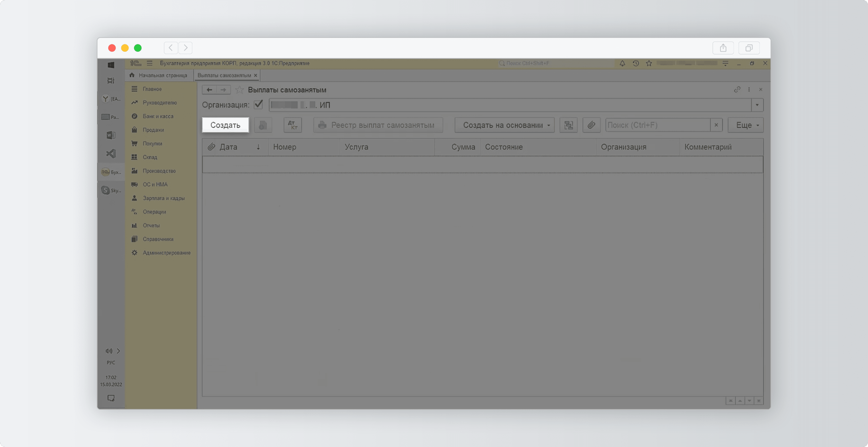Viewport: 868px width, 447px height.
Task: Close the Выплаты самозанятым tab
Action: pos(255,76)
